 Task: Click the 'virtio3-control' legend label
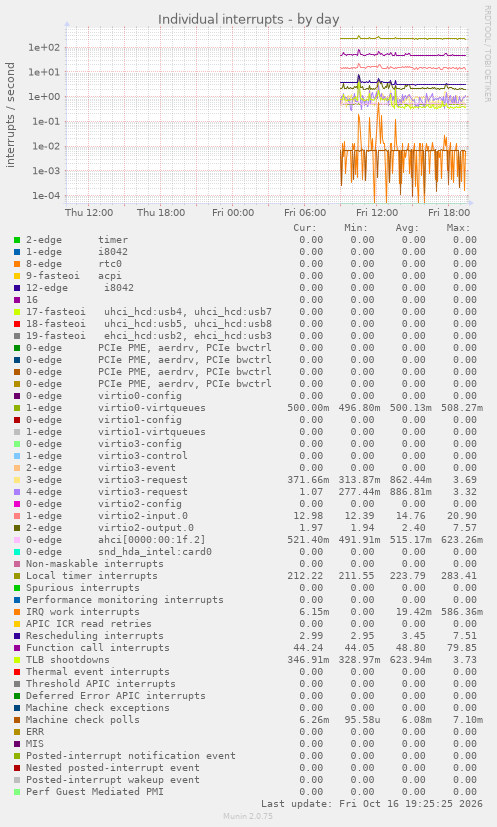pos(142,456)
